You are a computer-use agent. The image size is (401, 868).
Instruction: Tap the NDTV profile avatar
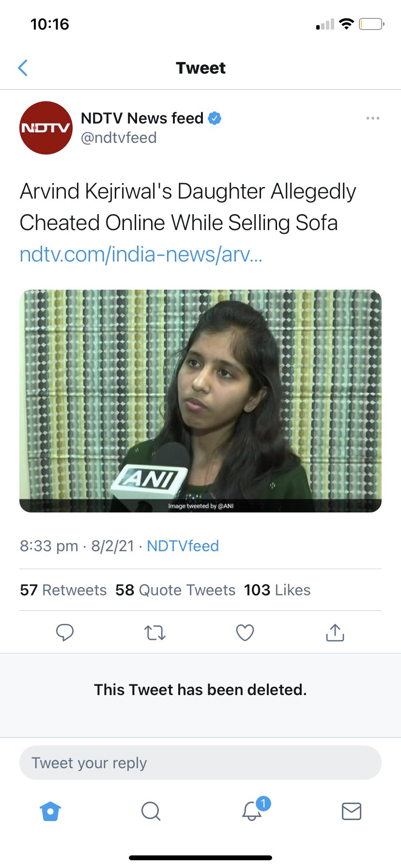(46, 128)
